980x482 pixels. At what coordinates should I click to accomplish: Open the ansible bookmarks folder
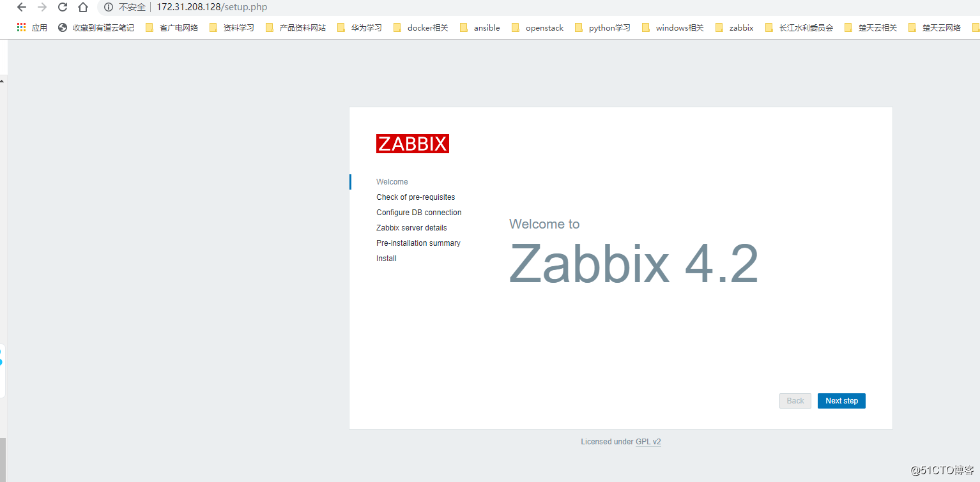pyautogui.click(x=486, y=27)
